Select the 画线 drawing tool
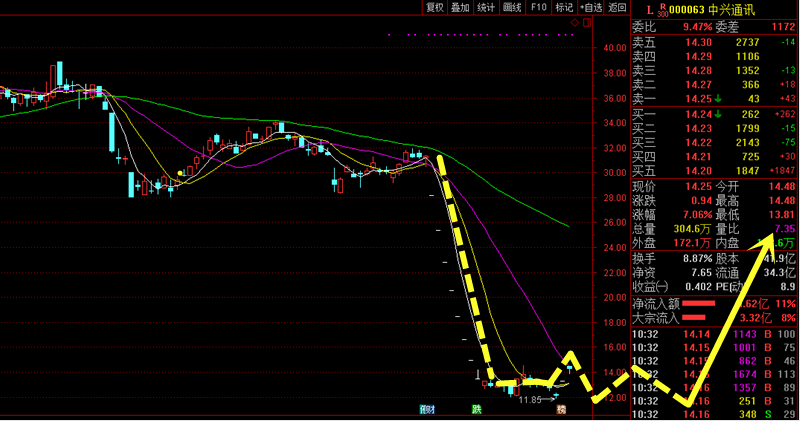 click(512, 7)
